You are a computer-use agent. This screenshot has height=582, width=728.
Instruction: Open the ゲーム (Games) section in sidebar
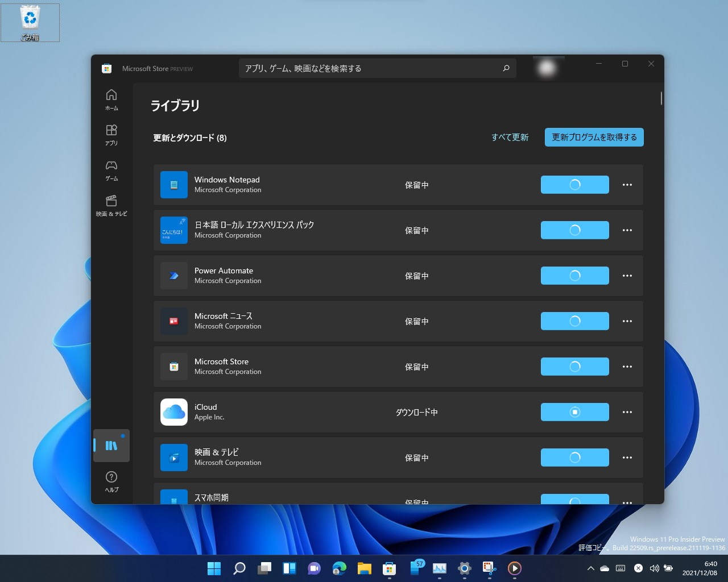pos(111,171)
